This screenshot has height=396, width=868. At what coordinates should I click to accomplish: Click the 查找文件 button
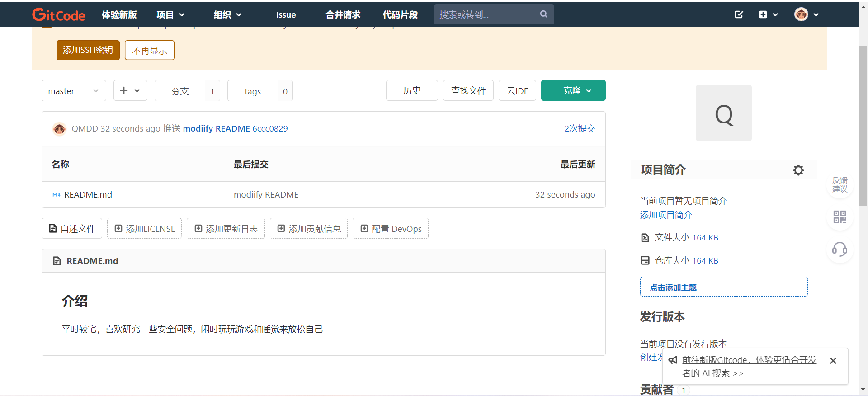coord(468,90)
